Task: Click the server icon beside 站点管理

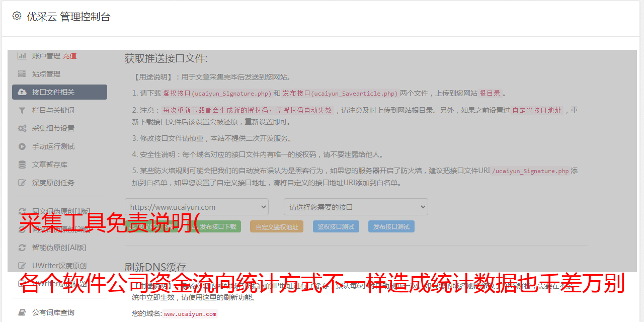Action: coord(22,74)
